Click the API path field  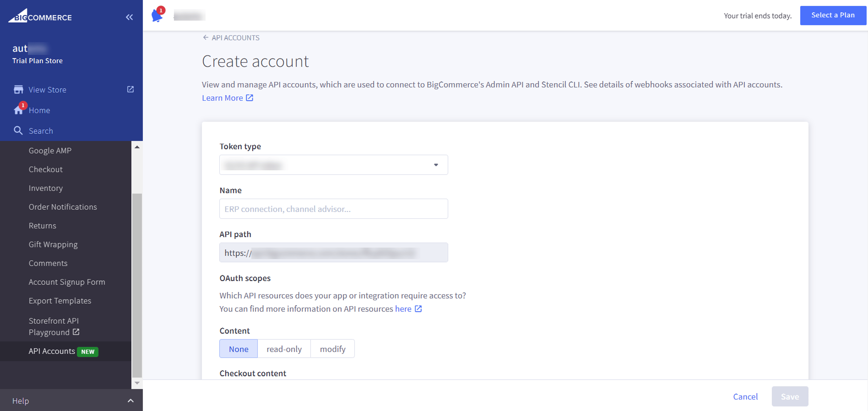[334, 253]
